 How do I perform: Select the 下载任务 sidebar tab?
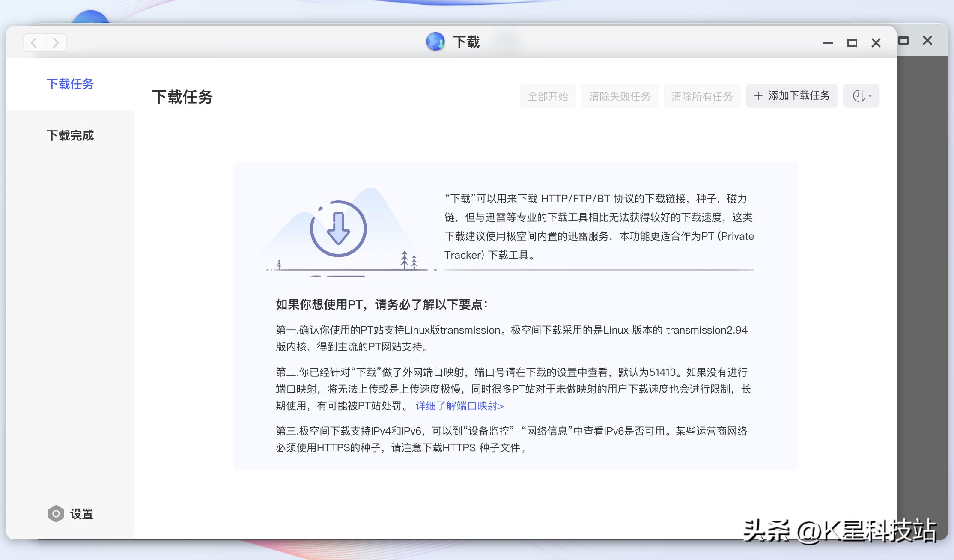(70, 84)
